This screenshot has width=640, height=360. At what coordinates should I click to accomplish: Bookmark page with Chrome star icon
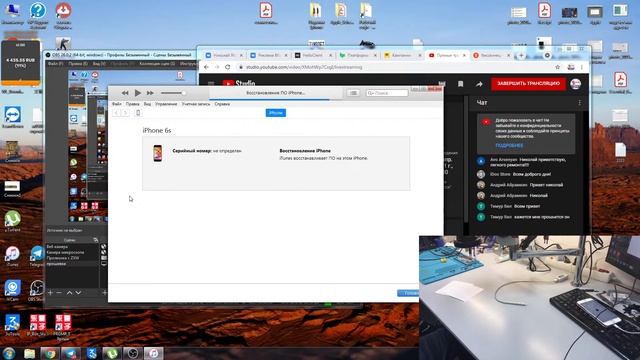558,67
